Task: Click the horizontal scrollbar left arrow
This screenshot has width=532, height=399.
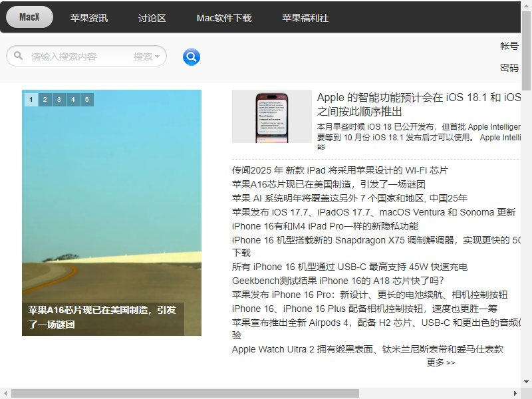Action: 5,394
